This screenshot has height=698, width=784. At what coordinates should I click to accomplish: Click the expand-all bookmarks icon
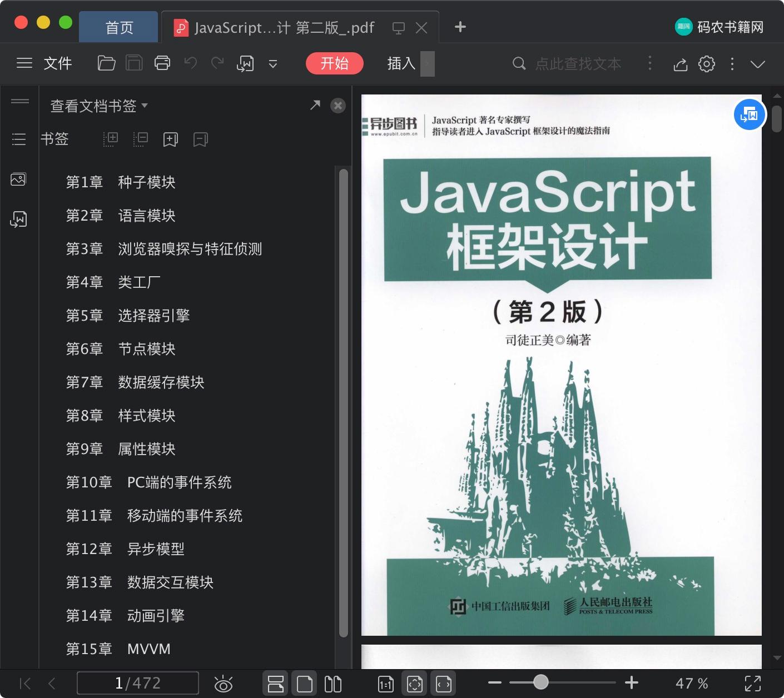[111, 139]
